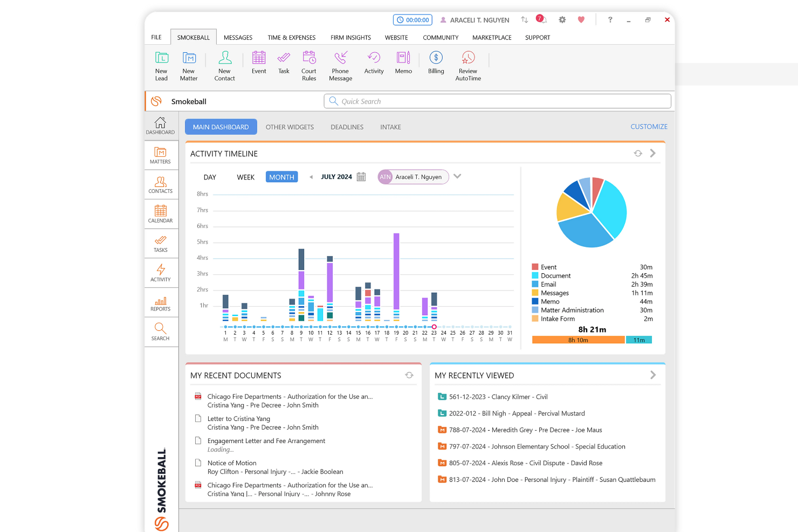The image size is (798, 532).
Task: Click the notifications bell with the red badge
Action: click(541, 19)
